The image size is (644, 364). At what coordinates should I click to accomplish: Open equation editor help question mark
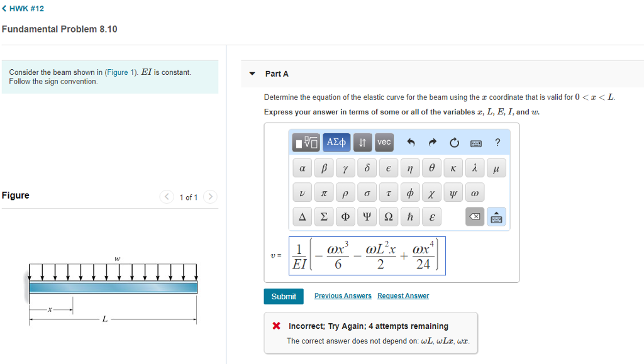tap(497, 143)
